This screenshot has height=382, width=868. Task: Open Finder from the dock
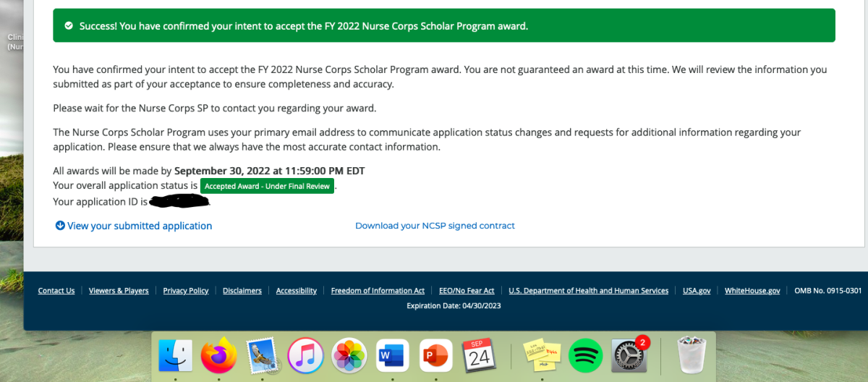click(176, 356)
